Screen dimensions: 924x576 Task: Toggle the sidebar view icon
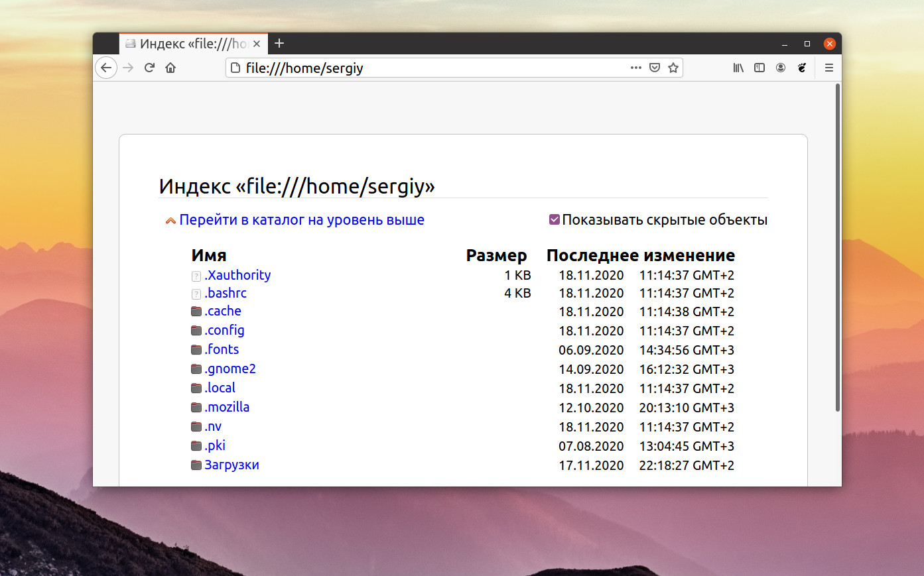pos(759,68)
